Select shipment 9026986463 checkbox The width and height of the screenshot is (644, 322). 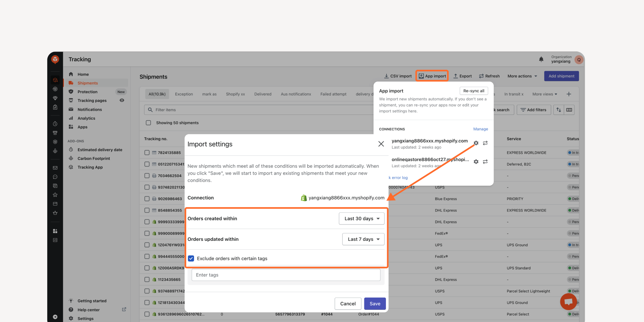click(147, 199)
